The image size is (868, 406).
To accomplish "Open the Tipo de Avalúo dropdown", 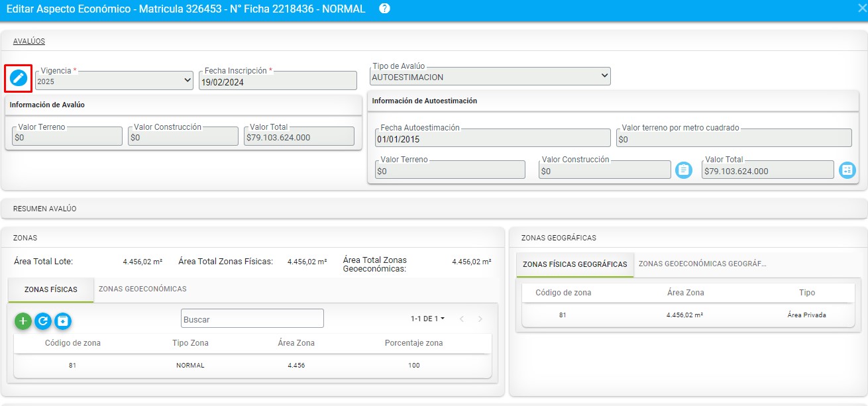I will (490, 76).
